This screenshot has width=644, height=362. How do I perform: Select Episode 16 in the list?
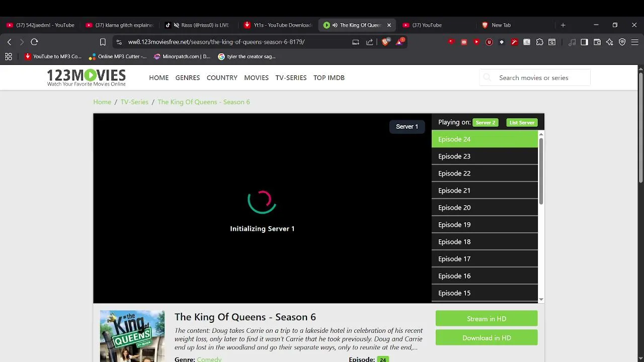(485, 276)
